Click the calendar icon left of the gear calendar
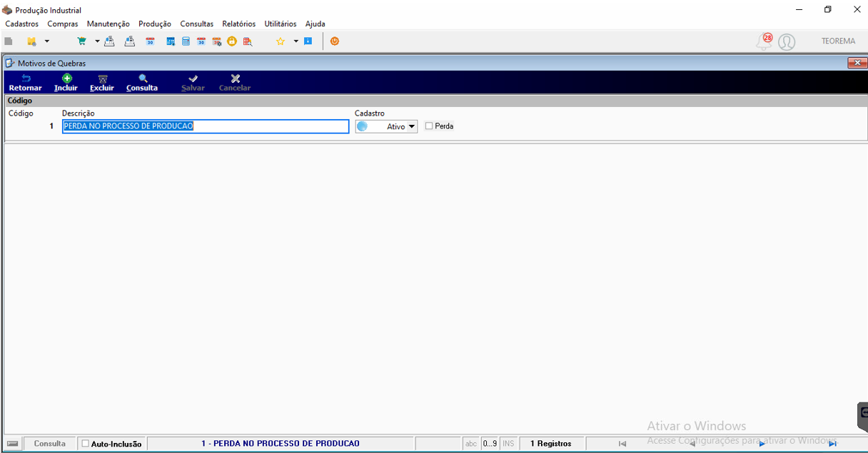The image size is (868, 453). coord(201,41)
